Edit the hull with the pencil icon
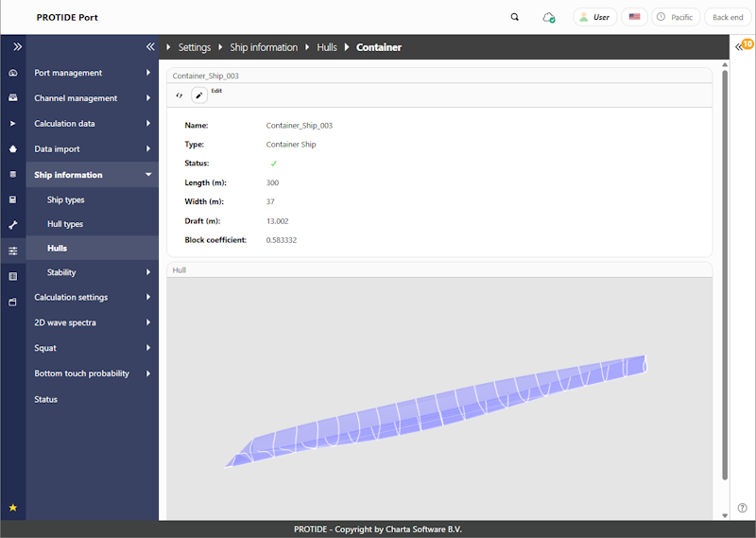756x538 pixels. [x=199, y=95]
